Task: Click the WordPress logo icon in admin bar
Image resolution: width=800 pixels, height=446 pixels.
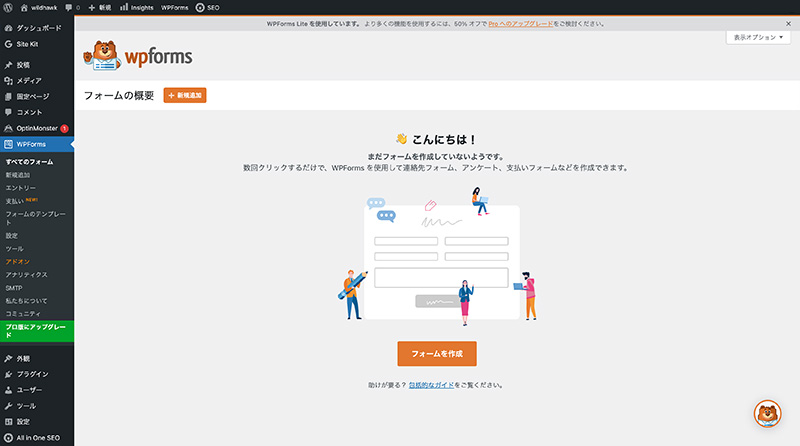Action: (x=9, y=7)
